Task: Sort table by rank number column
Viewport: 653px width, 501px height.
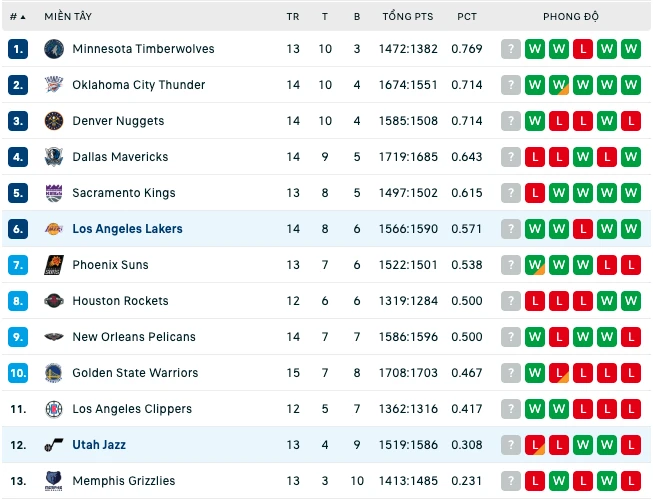Action: (17, 17)
